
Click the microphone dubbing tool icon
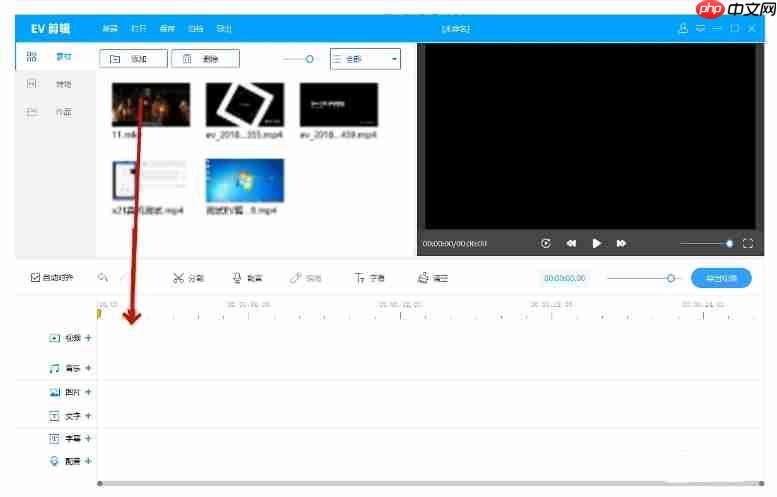tap(237, 278)
